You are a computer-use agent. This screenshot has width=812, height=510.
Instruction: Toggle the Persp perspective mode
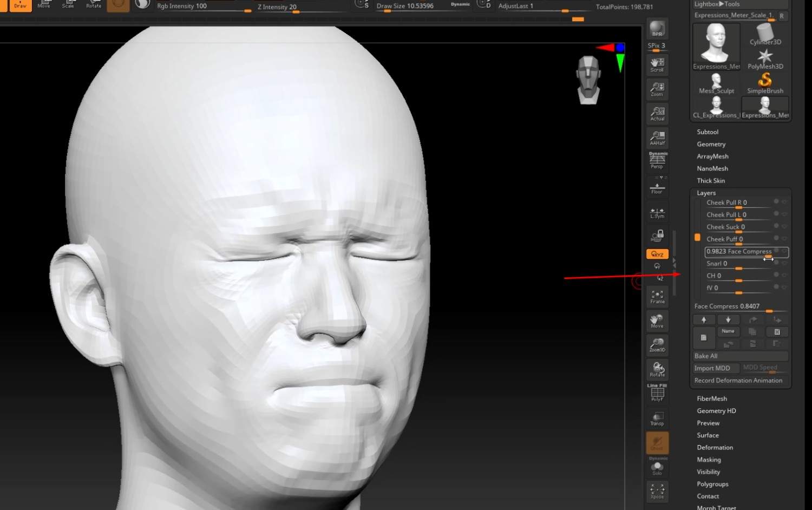[657, 160]
